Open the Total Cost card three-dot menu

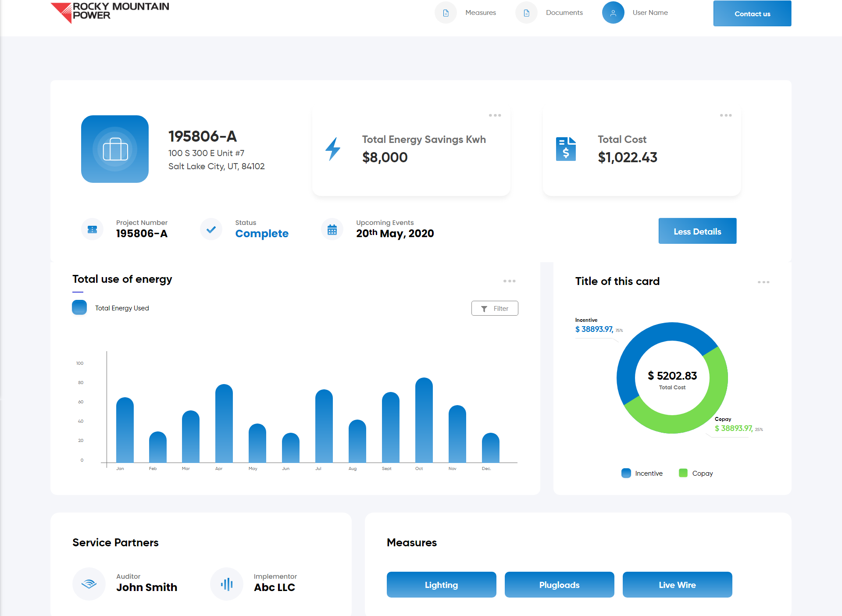726,115
